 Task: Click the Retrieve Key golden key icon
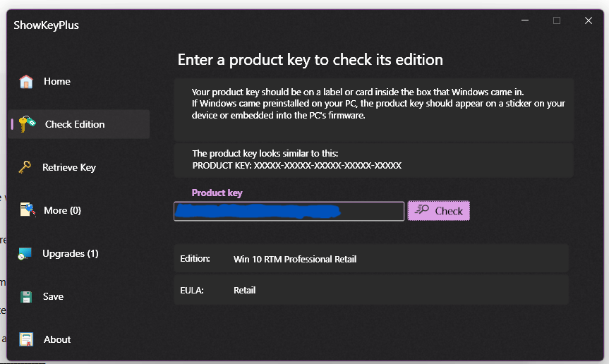click(25, 167)
